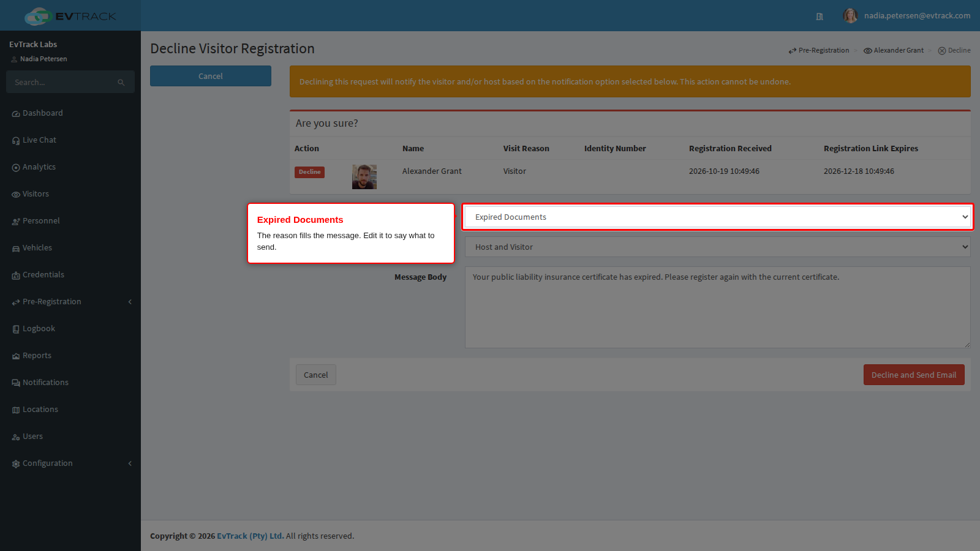Open user avatar menu in header
980x551 pixels.
coord(850,16)
